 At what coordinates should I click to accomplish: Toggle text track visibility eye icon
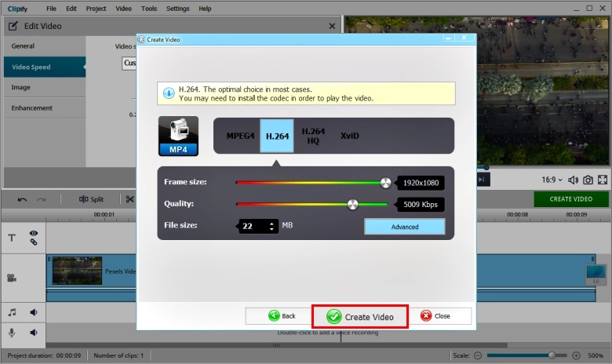[x=34, y=233]
